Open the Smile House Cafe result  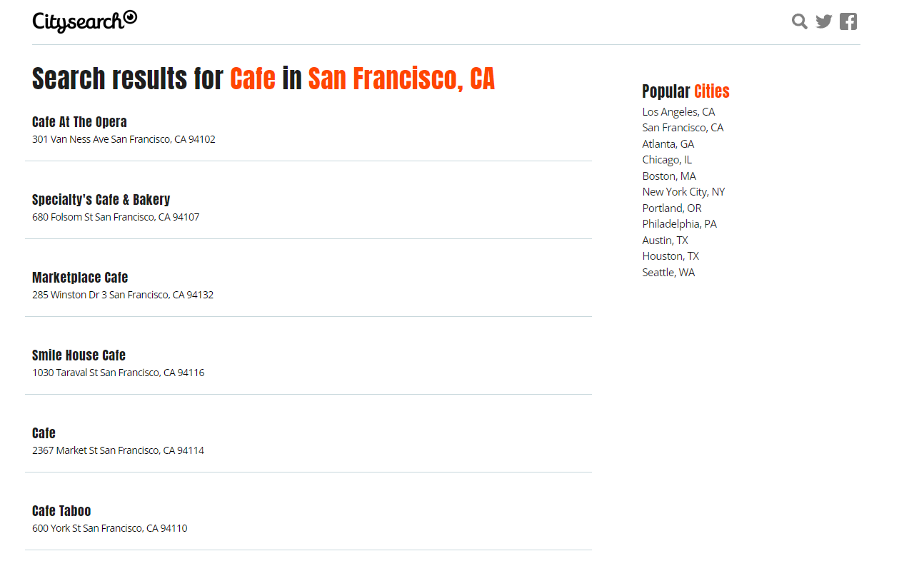(x=79, y=355)
